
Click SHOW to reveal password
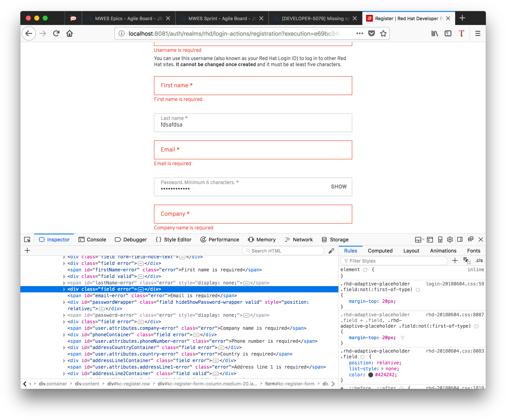(x=339, y=187)
